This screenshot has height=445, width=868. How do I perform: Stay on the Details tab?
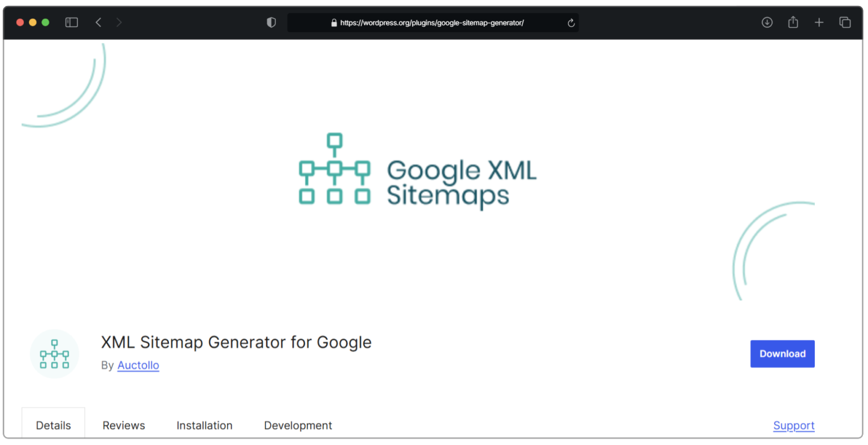pyautogui.click(x=53, y=425)
